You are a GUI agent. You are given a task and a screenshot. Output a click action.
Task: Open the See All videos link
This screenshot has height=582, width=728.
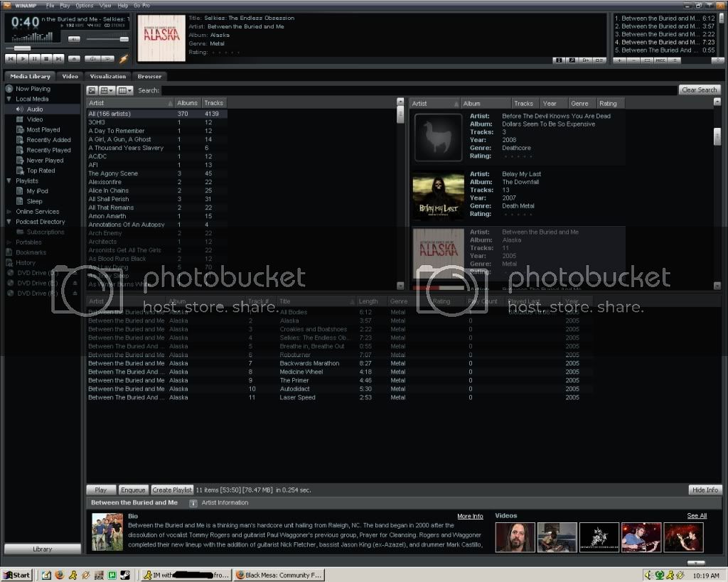click(697, 516)
